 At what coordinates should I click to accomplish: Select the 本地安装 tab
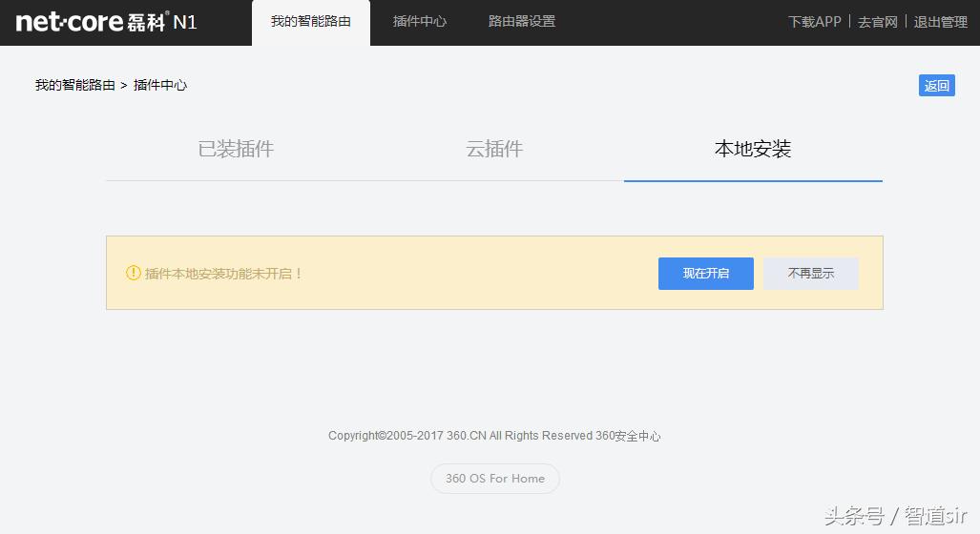(753, 150)
